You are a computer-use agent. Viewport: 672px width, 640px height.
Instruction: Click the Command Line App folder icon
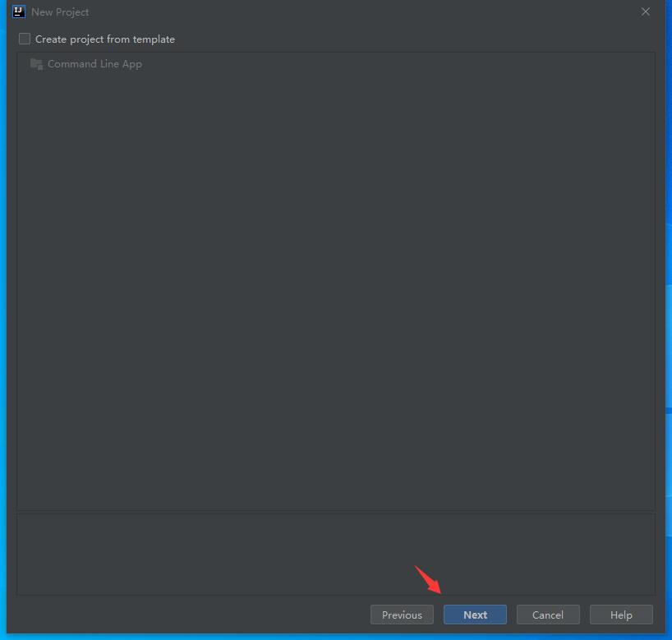(36, 64)
